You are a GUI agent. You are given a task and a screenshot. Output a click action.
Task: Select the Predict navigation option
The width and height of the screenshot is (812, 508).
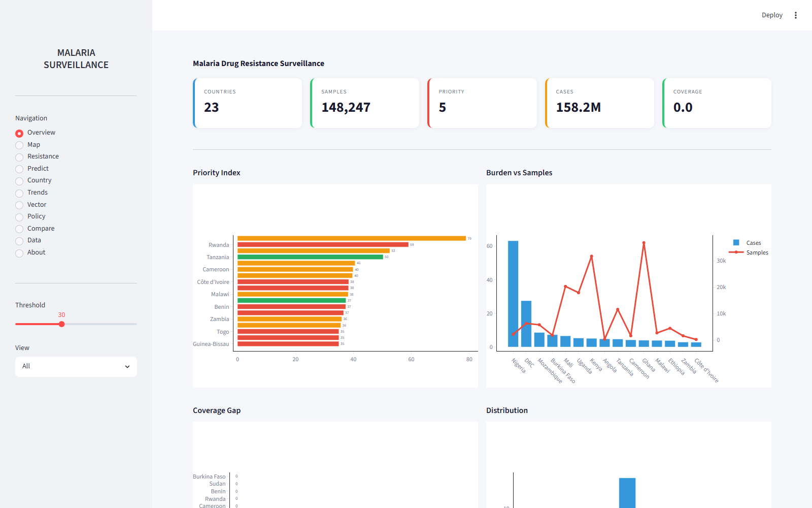point(32,169)
